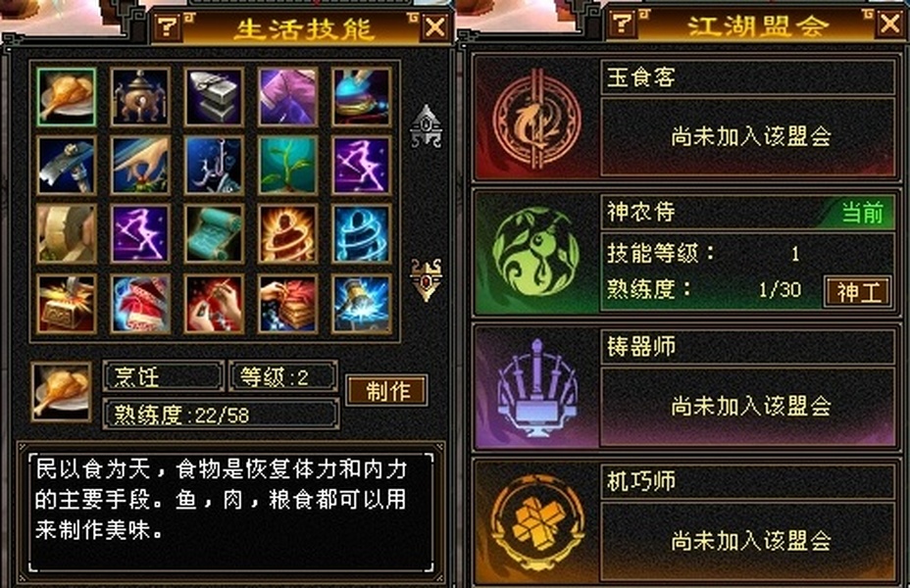Pick the fishing hook skill icon
Screen dimensions: 910x588
coord(214,166)
